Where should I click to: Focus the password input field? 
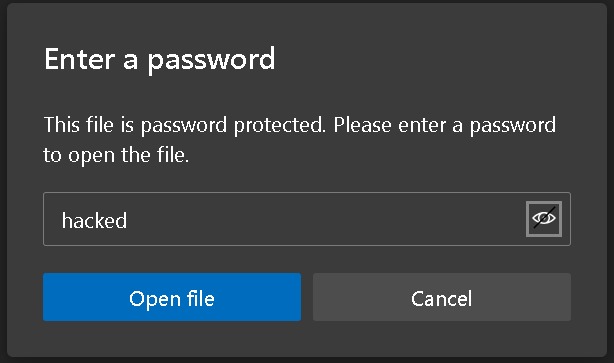(x=307, y=219)
